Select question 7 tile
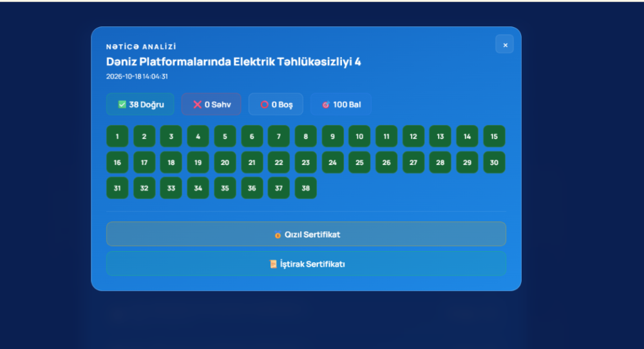This screenshot has width=644, height=349. 279,137
